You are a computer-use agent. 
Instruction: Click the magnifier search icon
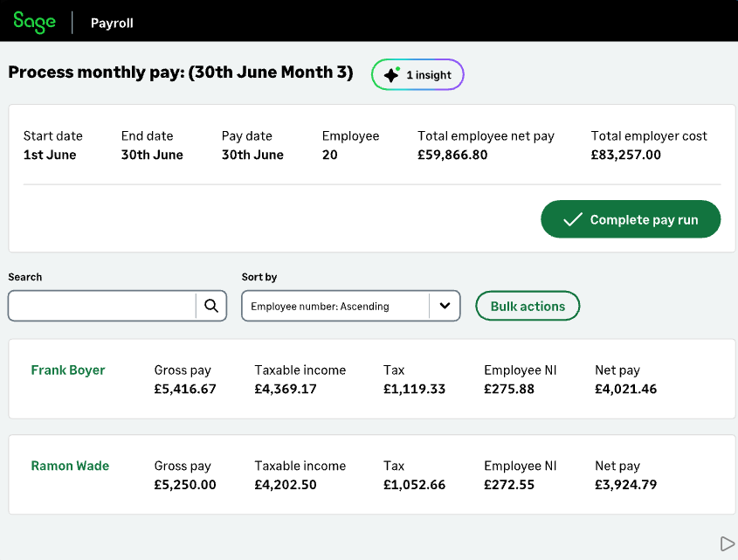click(x=211, y=306)
